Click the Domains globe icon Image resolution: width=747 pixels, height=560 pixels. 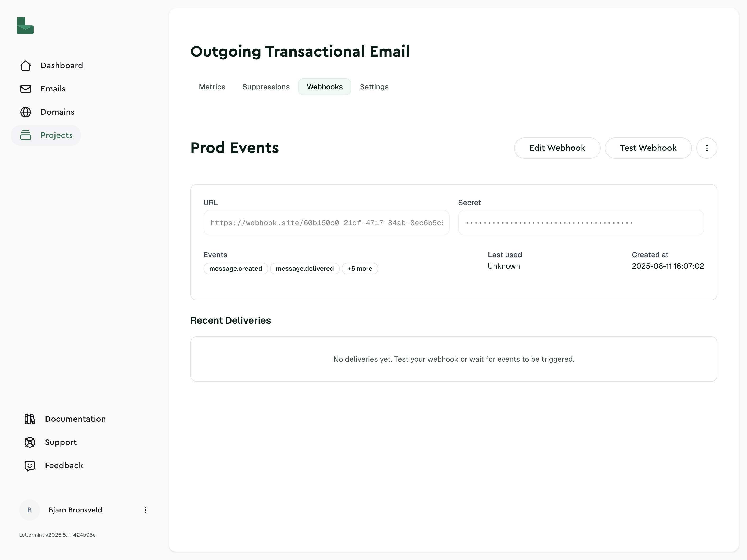coord(26,112)
